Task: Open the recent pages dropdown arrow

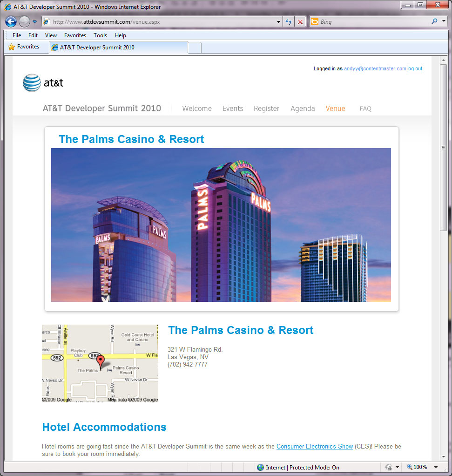Action: click(34, 22)
